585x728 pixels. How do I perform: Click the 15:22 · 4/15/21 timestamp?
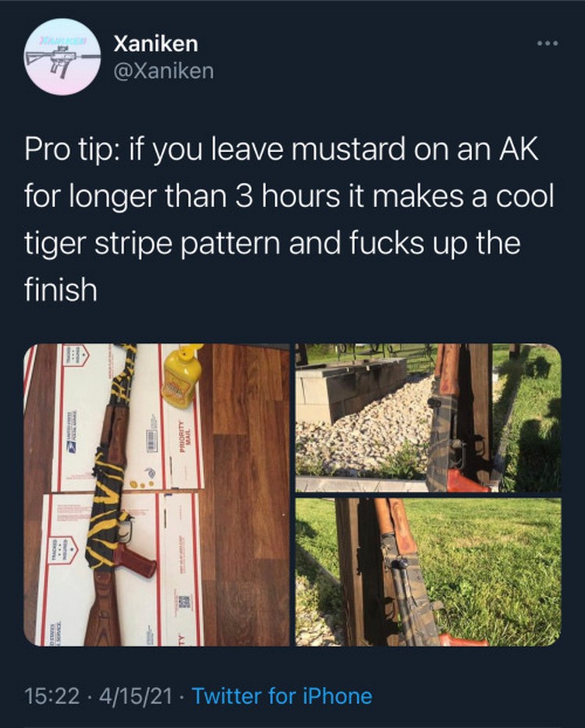click(98, 696)
